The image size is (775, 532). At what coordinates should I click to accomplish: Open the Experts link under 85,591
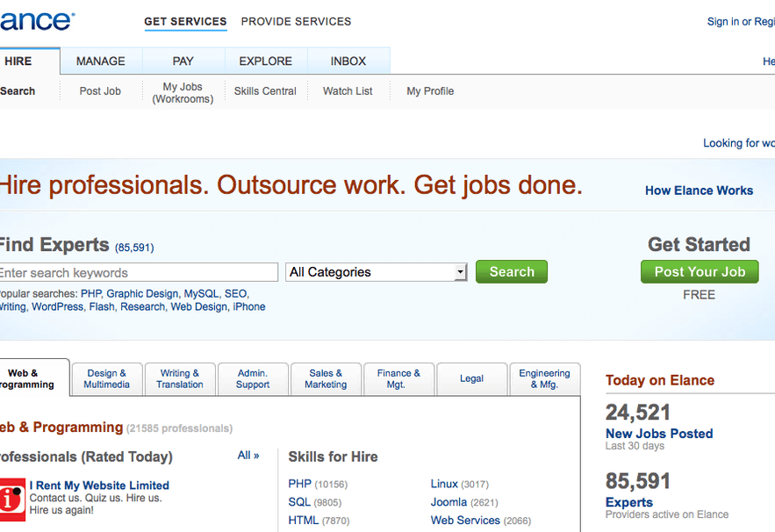629,502
